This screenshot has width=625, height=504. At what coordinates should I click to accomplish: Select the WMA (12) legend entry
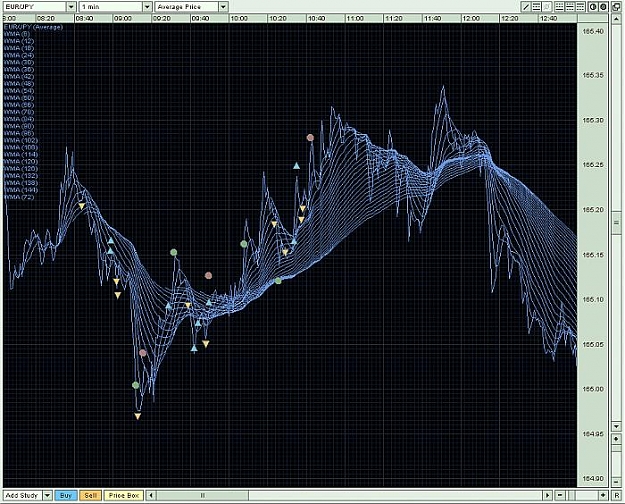19,41
